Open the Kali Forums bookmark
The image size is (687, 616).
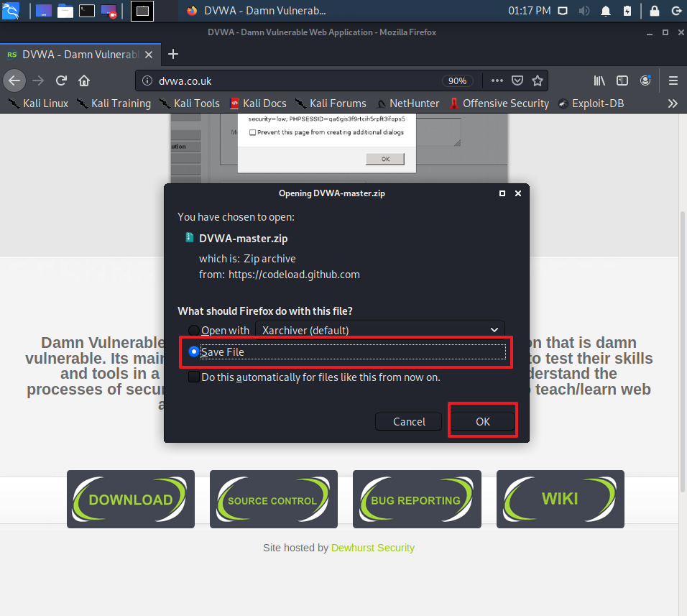(331, 104)
